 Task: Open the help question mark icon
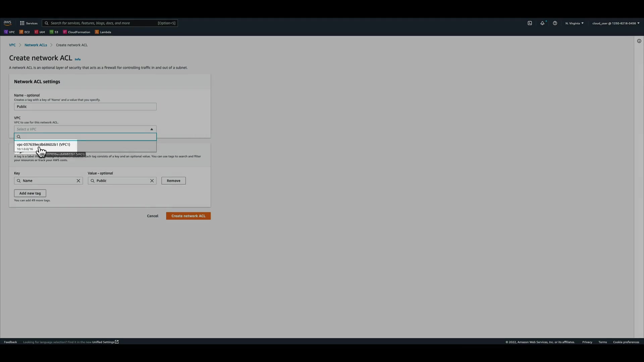(555, 23)
